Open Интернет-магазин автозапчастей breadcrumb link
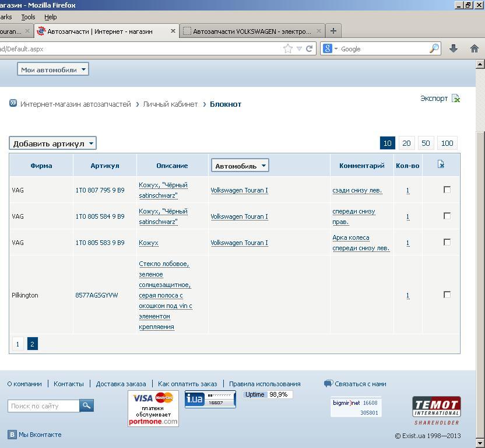Viewport: 485px width, 448px height. (x=75, y=104)
